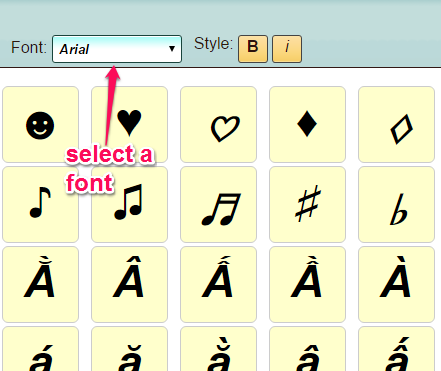Click the single eighth note symbol

(x=40, y=205)
